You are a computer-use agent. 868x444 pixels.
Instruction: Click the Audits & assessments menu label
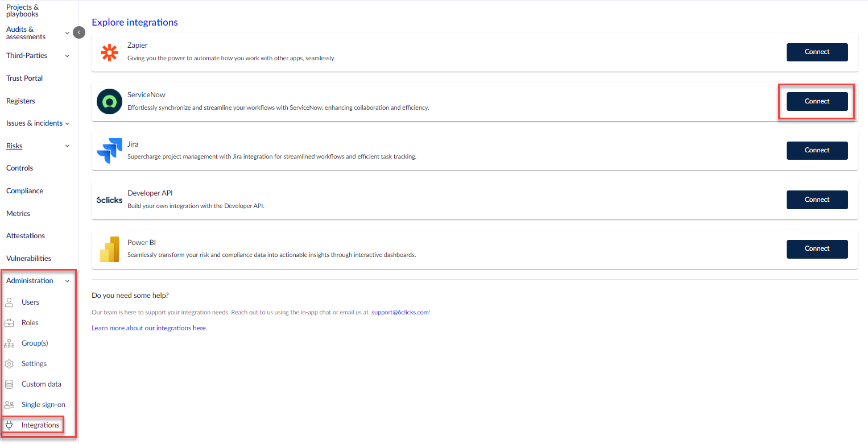point(26,33)
